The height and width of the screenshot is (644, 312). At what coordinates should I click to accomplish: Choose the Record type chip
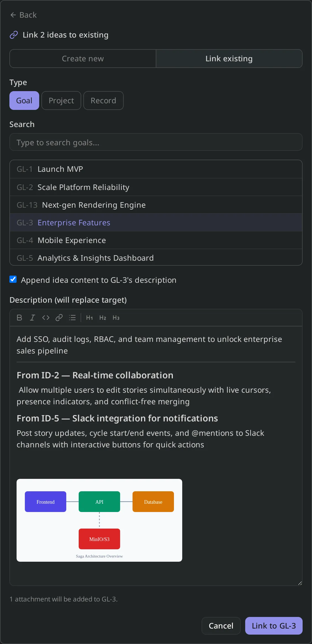[104, 101]
